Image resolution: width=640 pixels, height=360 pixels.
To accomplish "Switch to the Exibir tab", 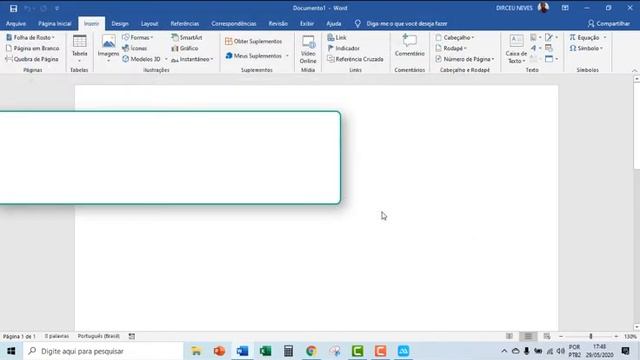I will click(x=307, y=24).
